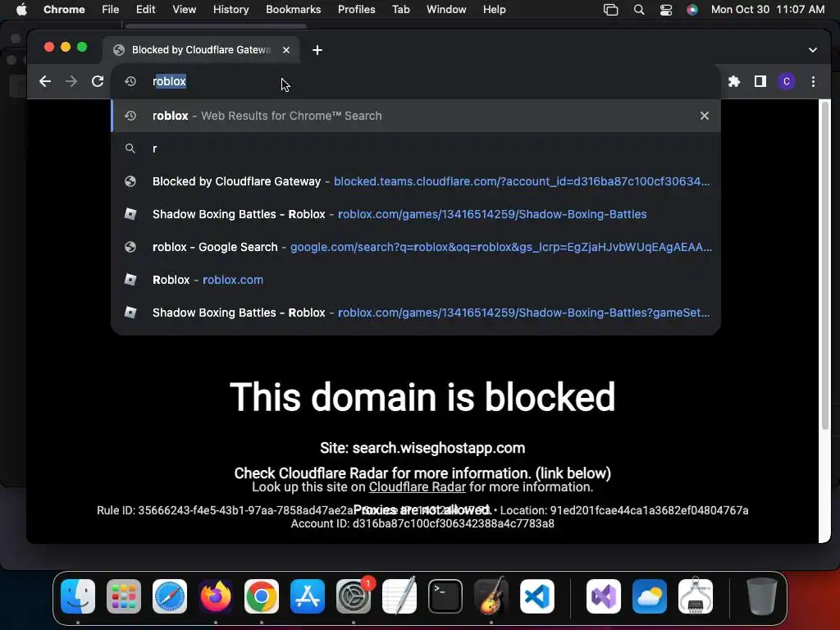Open GarageBand from the Dock
This screenshot has width=840, height=630.
[x=491, y=596]
